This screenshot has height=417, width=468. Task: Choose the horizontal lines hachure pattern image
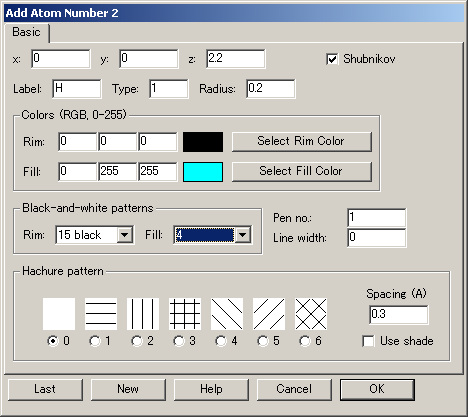pyautogui.click(x=101, y=314)
